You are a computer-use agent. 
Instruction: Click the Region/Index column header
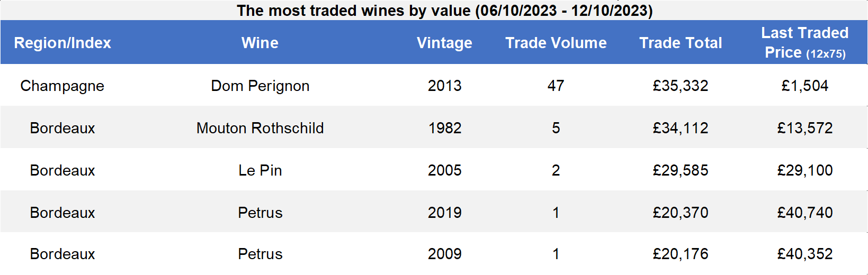tap(62, 43)
